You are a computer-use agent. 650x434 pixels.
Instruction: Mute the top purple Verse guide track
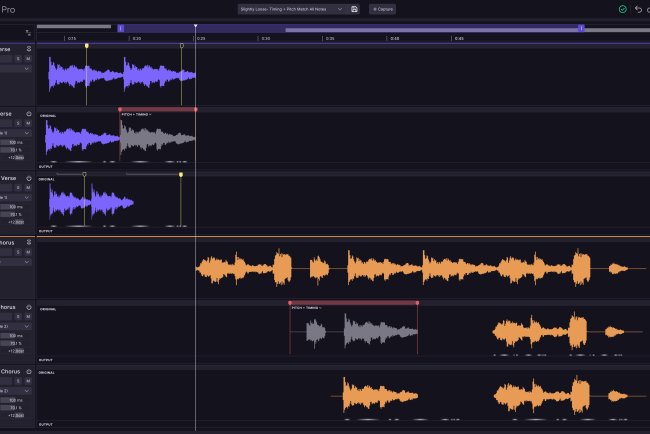(x=28, y=59)
